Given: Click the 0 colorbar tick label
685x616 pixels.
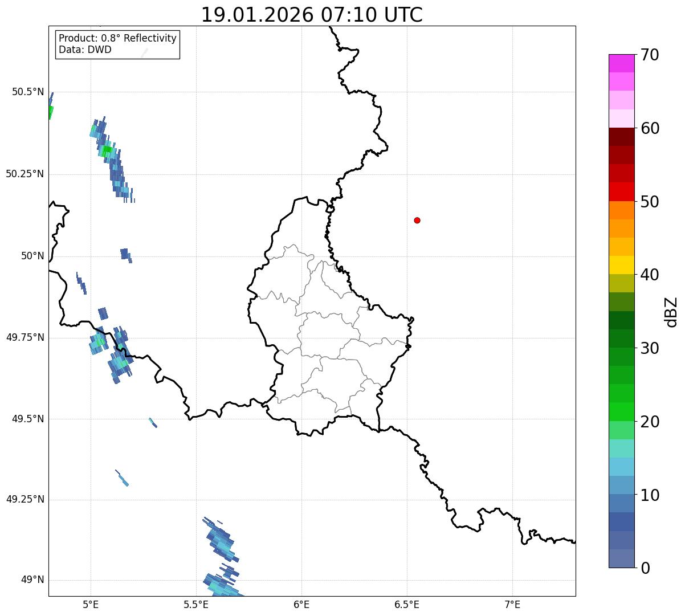Looking at the screenshot, I should (x=645, y=568).
